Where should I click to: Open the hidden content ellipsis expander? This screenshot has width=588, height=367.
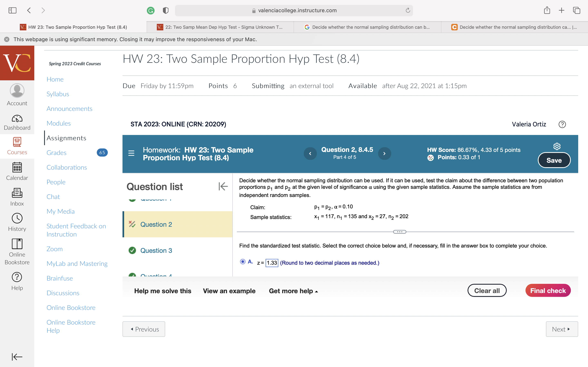[x=400, y=232]
